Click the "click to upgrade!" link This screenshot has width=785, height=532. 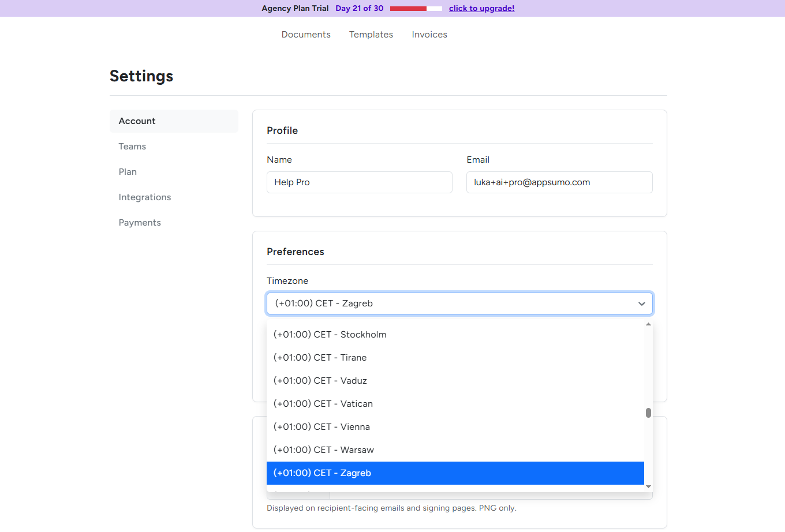481,8
